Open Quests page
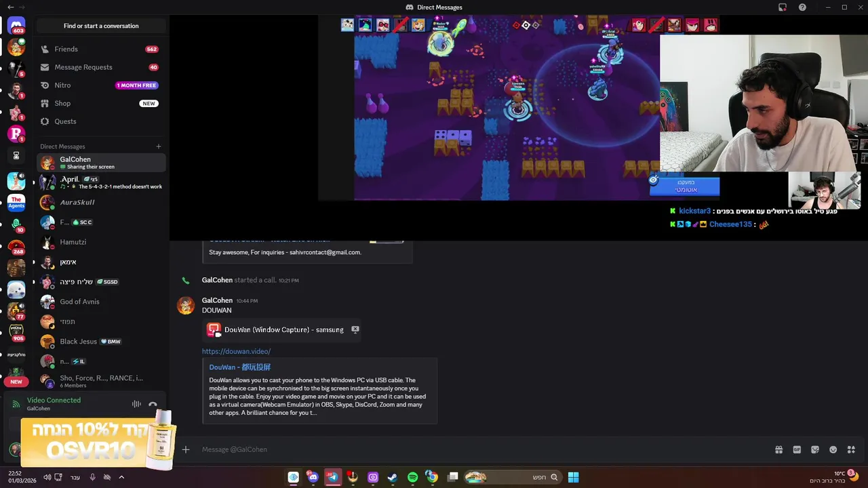868x488 pixels. click(100, 121)
